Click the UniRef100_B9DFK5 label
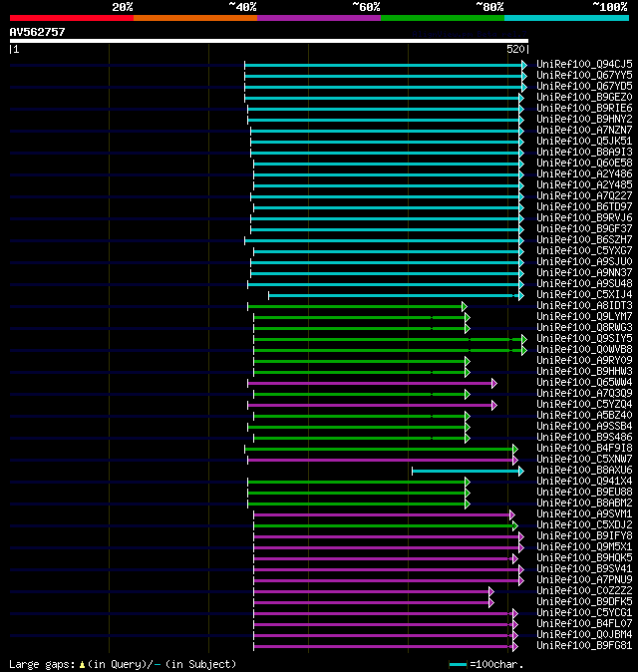This screenshot has width=638, height=672. (584, 602)
